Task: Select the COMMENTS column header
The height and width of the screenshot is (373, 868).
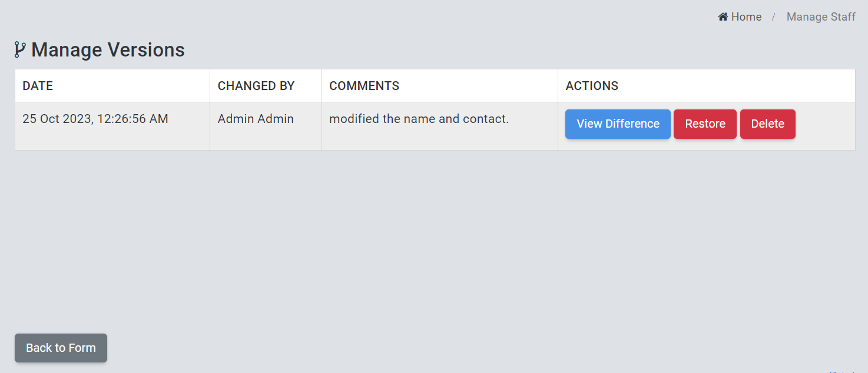Action: point(364,86)
